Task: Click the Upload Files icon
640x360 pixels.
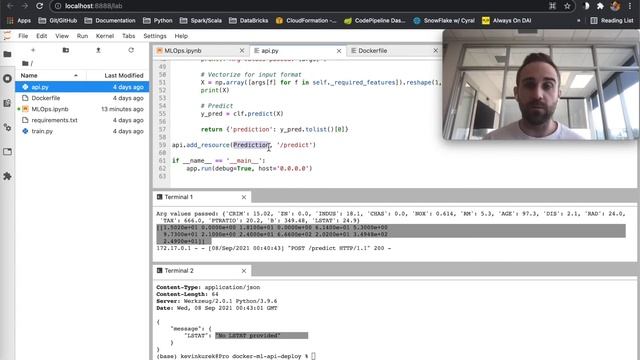Action: [98, 50]
